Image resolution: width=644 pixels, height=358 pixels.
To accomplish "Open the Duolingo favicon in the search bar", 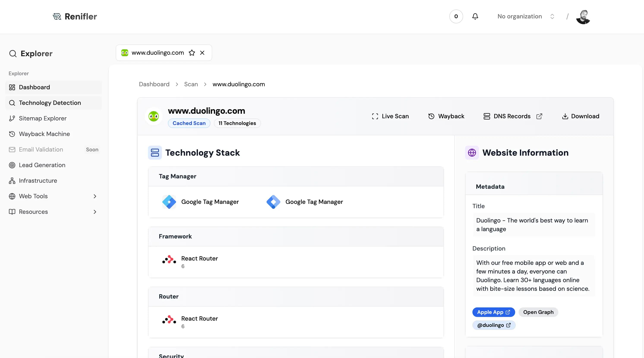I will (x=125, y=53).
